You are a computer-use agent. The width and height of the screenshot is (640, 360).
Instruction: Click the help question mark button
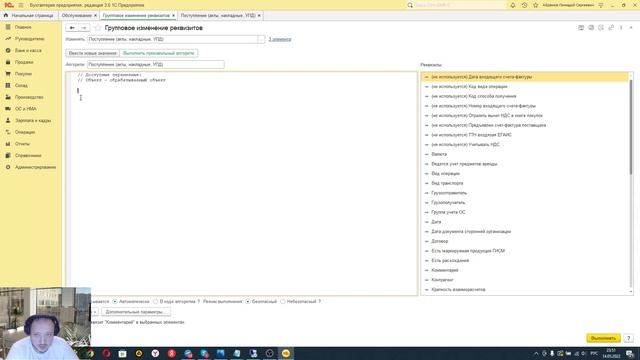click(x=629, y=338)
